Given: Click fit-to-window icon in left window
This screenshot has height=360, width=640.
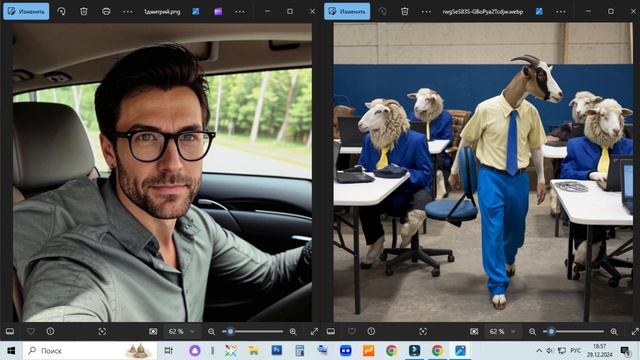Looking at the screenshot, I should point(153,331).
